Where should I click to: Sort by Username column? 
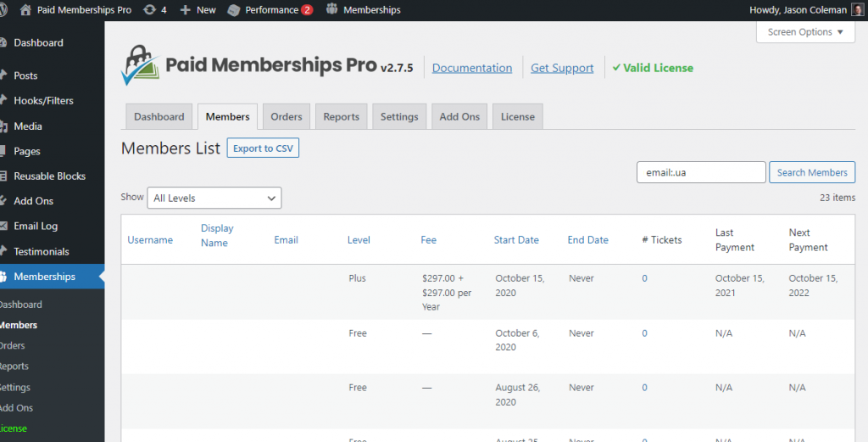pos(150,240)
